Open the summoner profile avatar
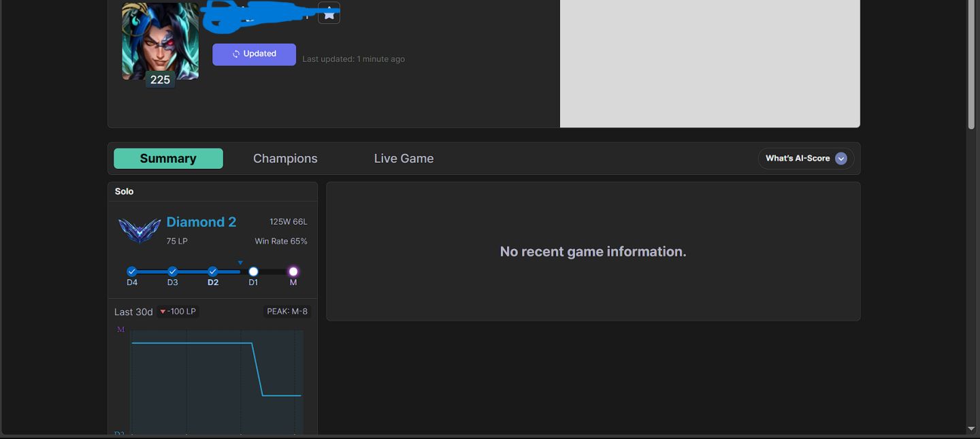 click(161, 42)
